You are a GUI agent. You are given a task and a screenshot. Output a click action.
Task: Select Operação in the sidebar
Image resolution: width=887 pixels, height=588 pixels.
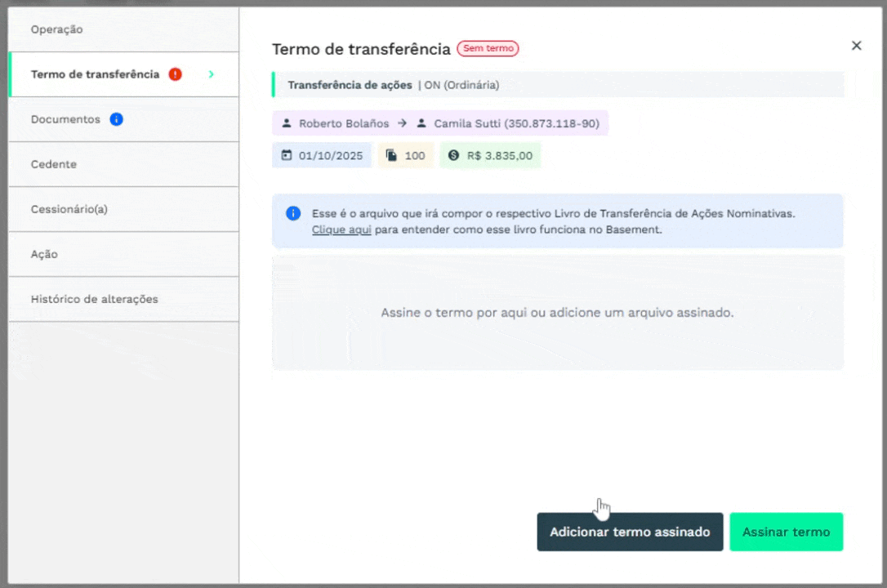(56, 29)
